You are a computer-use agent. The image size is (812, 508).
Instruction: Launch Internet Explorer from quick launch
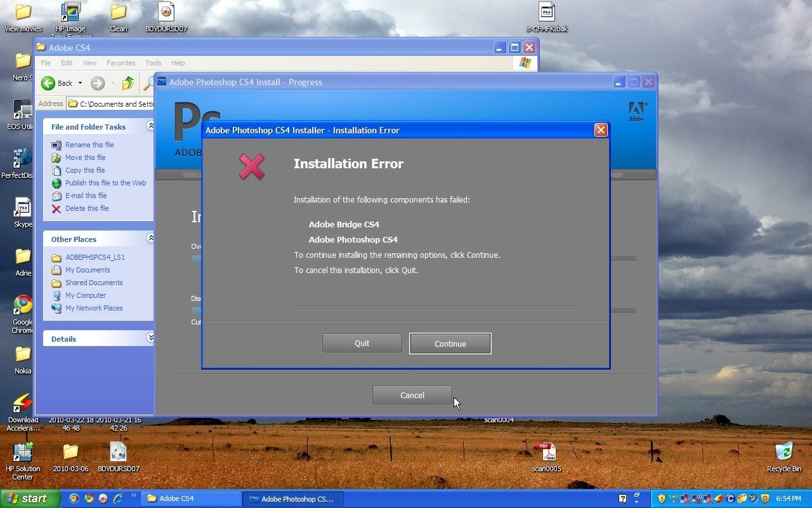click(118, 498)
